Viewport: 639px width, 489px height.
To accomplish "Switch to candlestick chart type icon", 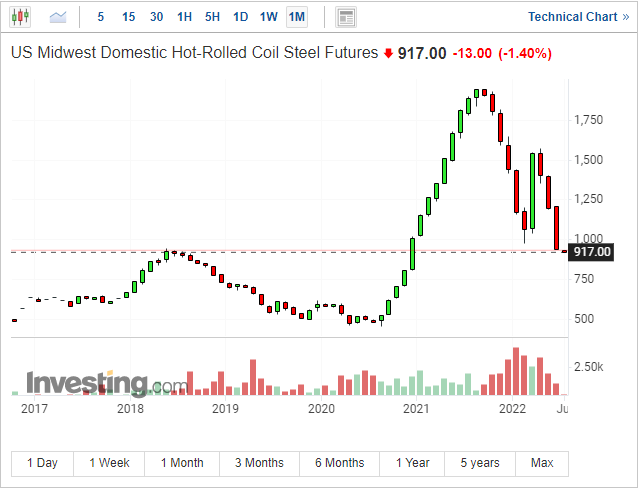I will (x=20, y=17).
